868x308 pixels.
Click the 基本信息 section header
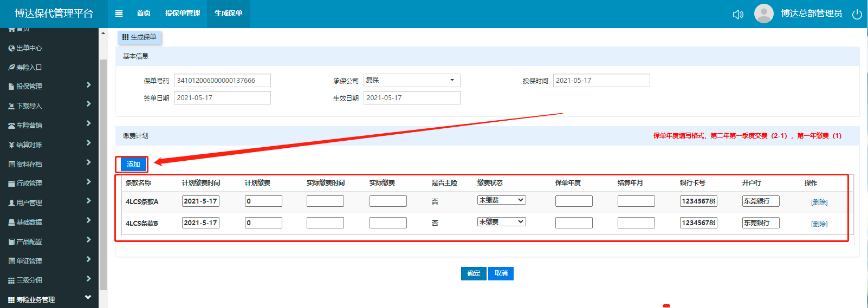tap(487, 56)
